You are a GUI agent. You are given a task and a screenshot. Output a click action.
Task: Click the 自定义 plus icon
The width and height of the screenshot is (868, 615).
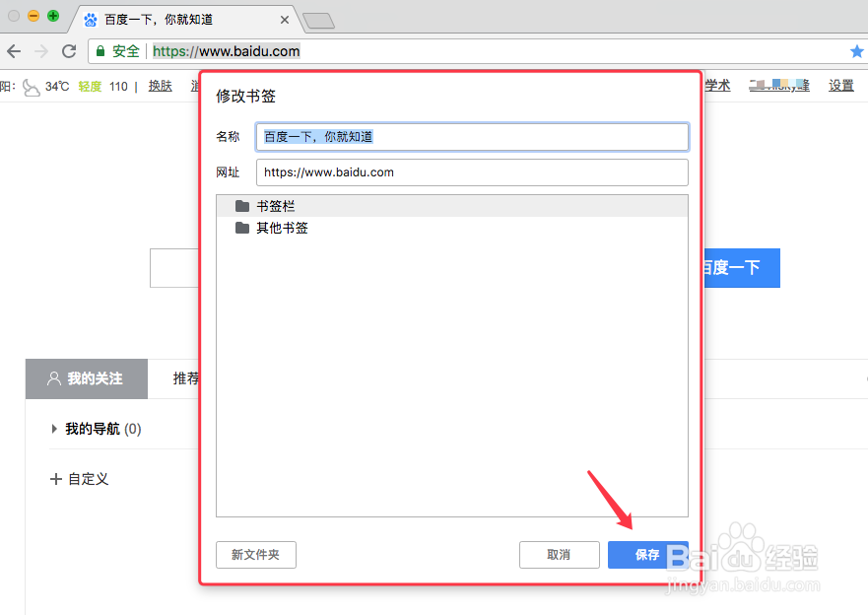(x=56, y=479)
